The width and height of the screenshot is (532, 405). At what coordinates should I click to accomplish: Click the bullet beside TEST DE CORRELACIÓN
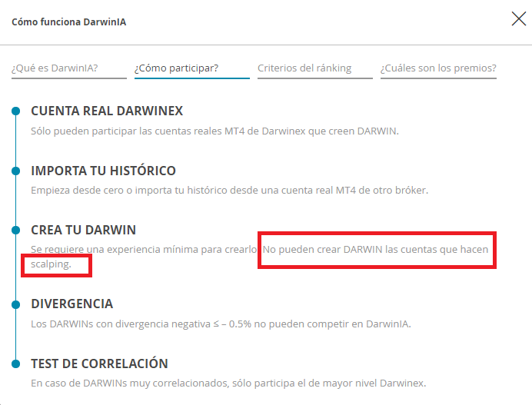point(15,364)
